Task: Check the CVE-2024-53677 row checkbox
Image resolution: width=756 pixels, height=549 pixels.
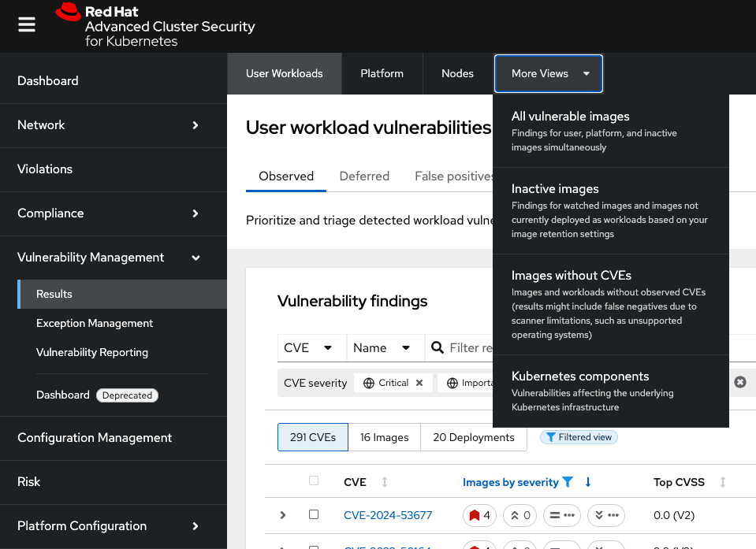Action: pyautogui.click(x=314, y=514)
